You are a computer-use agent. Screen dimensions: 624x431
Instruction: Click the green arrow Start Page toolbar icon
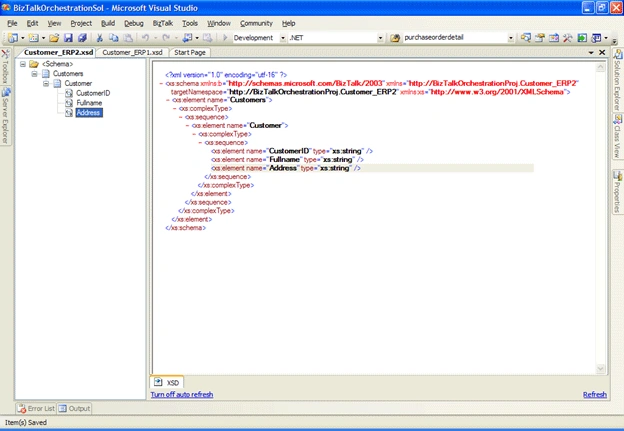coord(582,38)
